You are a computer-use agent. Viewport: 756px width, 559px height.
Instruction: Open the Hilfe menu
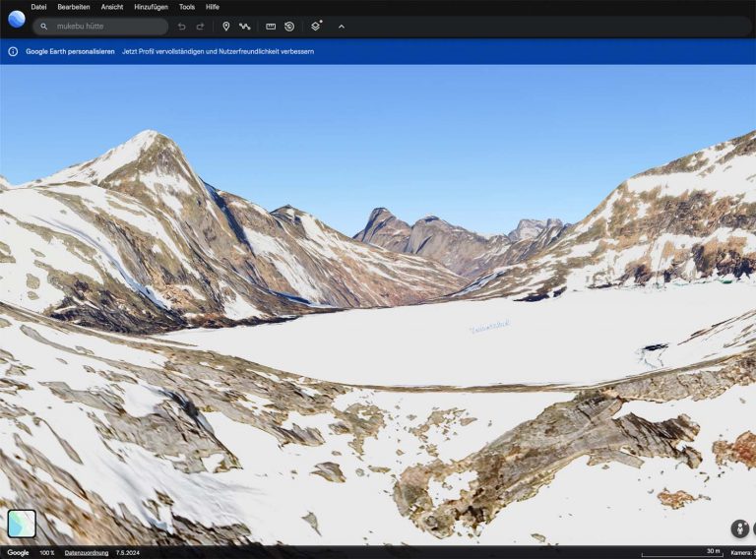click(x=213, y=7)
